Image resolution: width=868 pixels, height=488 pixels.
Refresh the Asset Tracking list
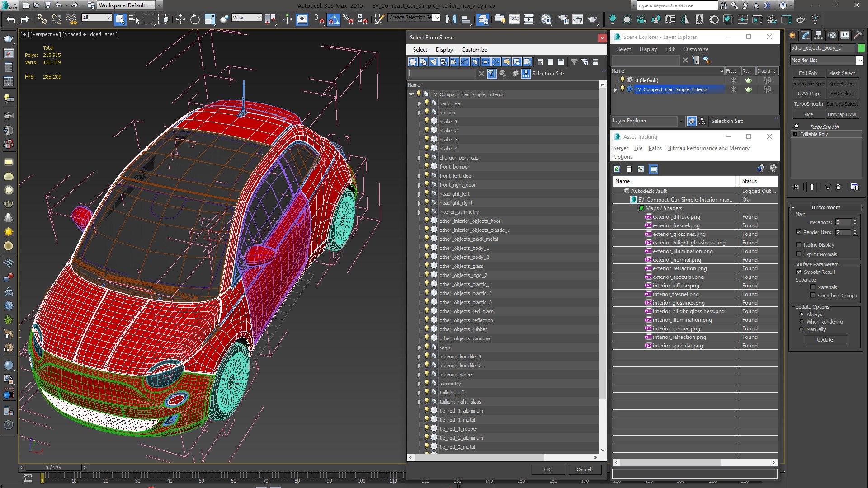tap(617, 169)
